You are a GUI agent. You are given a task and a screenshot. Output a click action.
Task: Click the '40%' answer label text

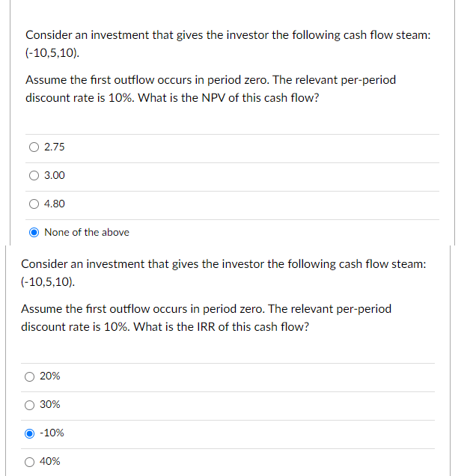click(50, 461)
